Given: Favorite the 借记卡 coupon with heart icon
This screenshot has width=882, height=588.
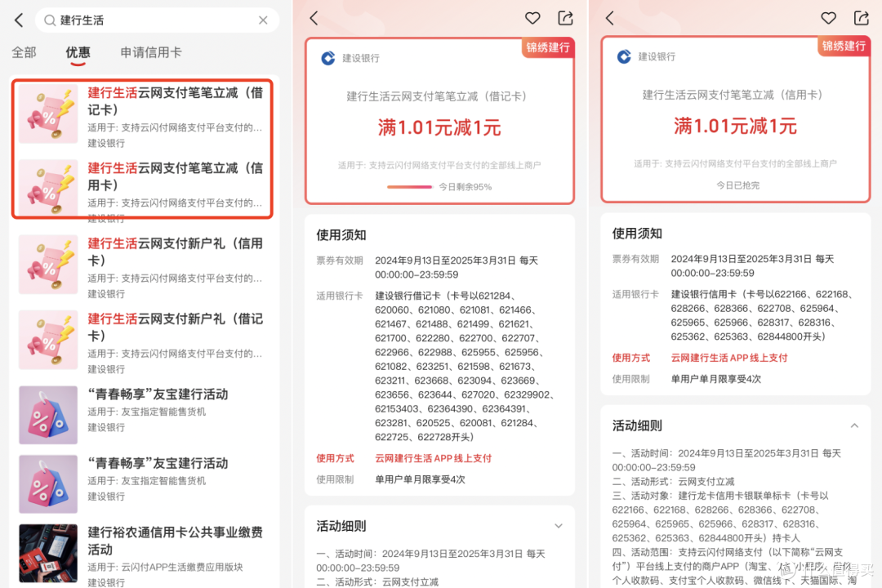Looking at the screenshot, I should pyautogui.click(x=532, y=19).
